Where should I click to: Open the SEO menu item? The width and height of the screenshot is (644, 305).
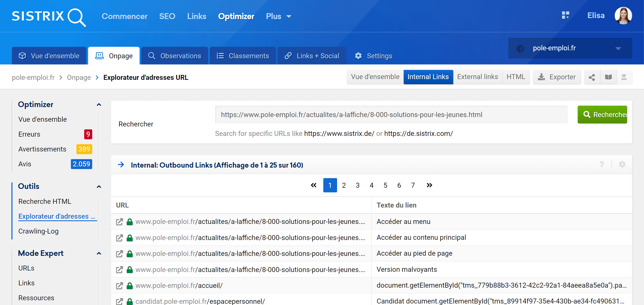click(167, 16)
